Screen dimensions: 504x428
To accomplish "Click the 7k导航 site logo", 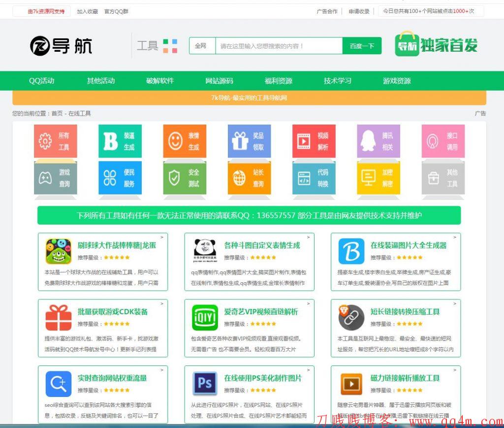I will coord(61,46).
